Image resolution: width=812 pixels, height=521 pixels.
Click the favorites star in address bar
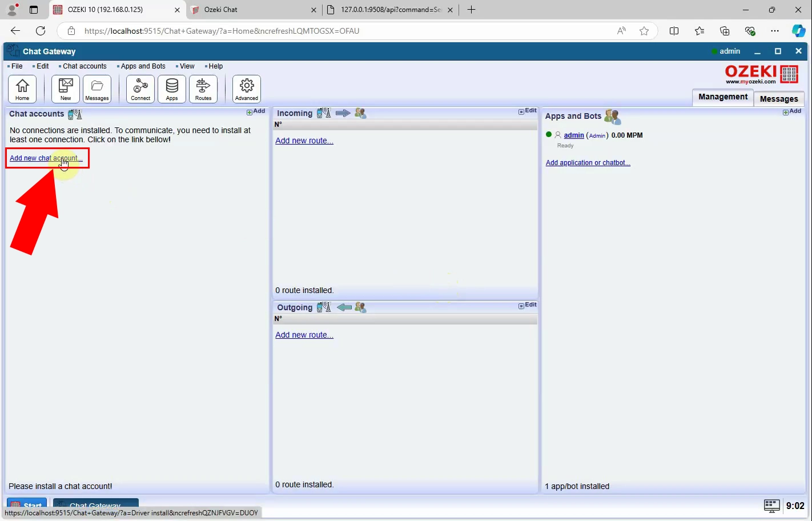coord(644,31)
